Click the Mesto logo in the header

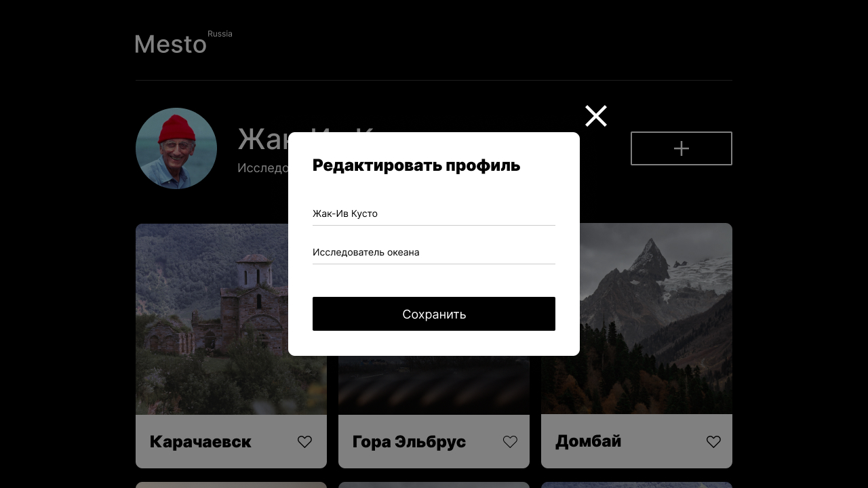[171, 44]
